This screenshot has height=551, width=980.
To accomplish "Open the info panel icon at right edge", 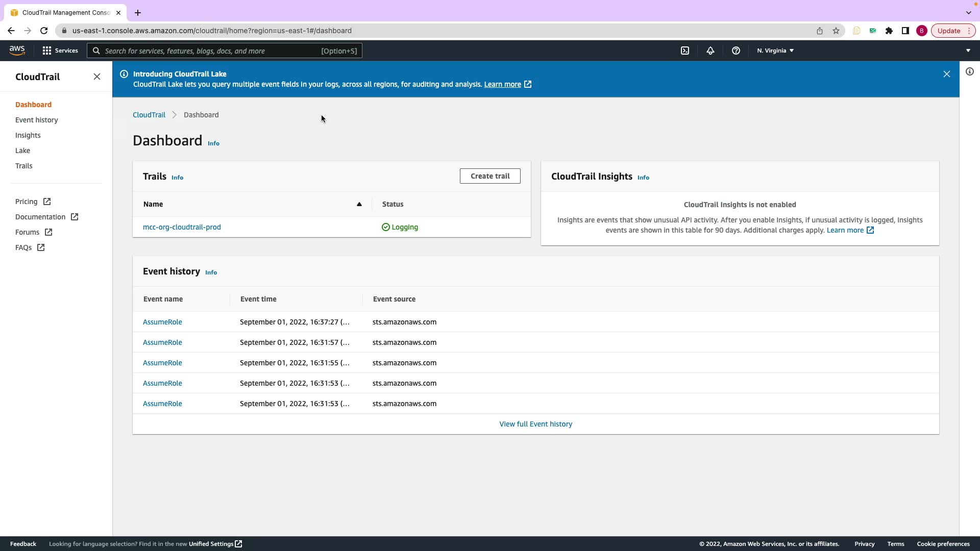I will 969,71.
